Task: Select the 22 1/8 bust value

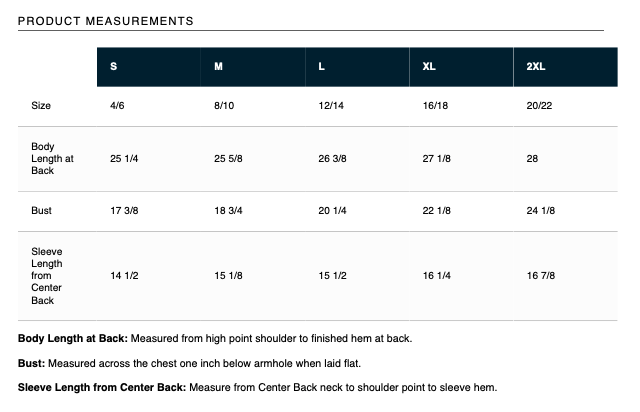Action: coord(437,211)
